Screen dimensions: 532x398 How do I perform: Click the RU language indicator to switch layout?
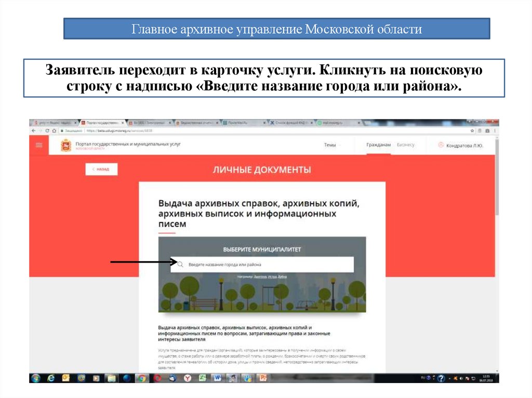point(422,378)
